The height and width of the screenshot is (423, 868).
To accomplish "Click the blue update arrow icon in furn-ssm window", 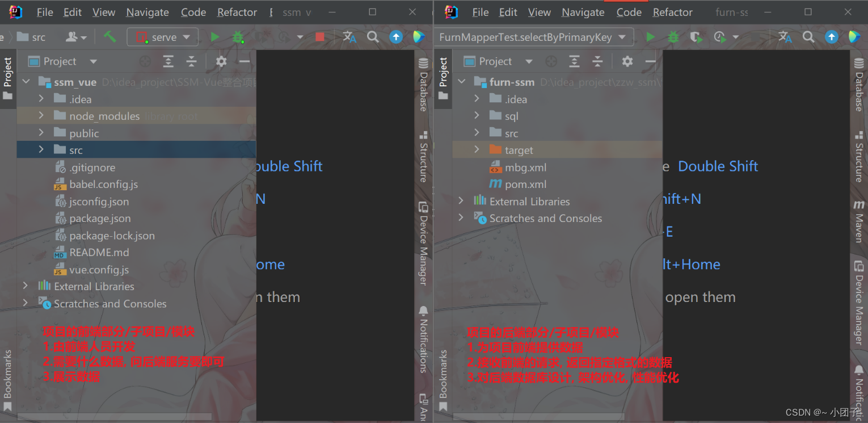I will 832,37.
